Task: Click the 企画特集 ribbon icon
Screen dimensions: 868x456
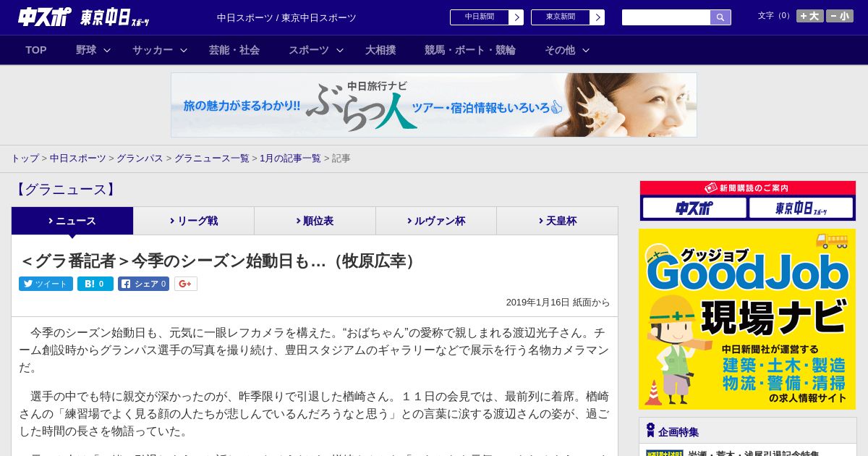Action: [x=650, y=431]
